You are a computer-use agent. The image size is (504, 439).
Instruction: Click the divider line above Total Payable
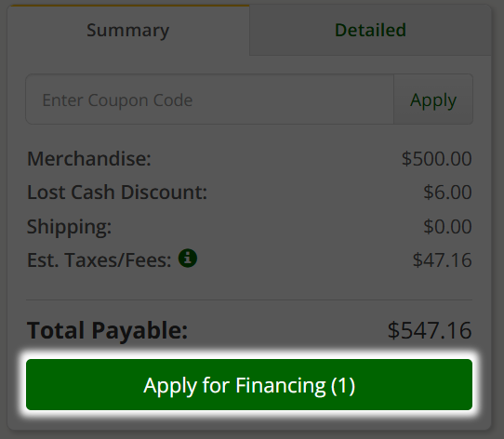click(249, 300)
